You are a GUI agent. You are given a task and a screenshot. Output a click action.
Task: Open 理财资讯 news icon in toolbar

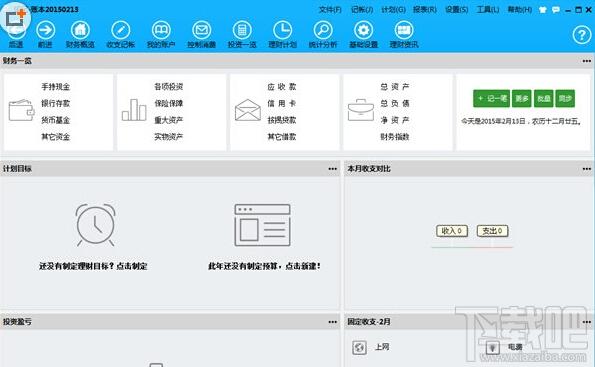[404, 30]
